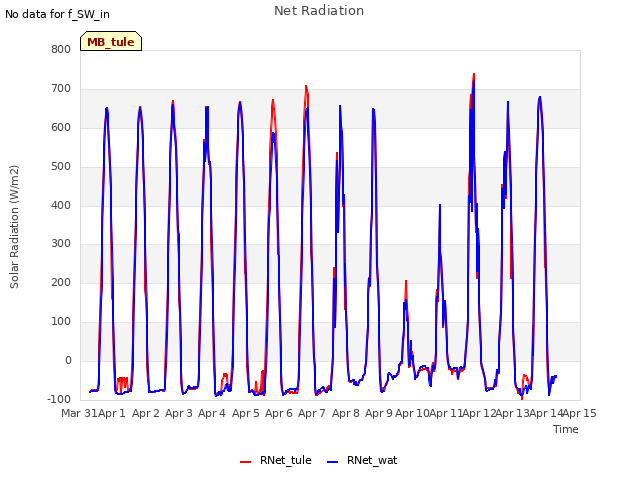This screenshot has width=640, height=480.
Task: Click the Apr 7 x-axis tick label
Action: click(x=312, y=413)
